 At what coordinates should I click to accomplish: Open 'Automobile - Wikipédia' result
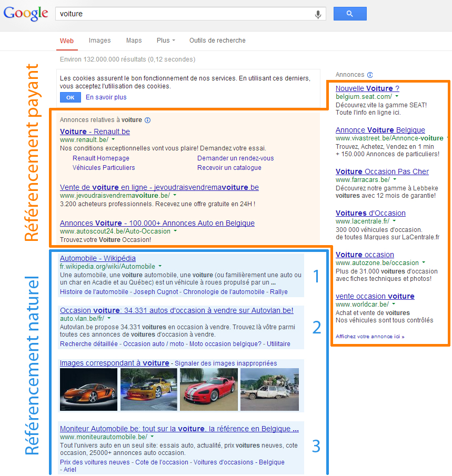coord(97,258)
